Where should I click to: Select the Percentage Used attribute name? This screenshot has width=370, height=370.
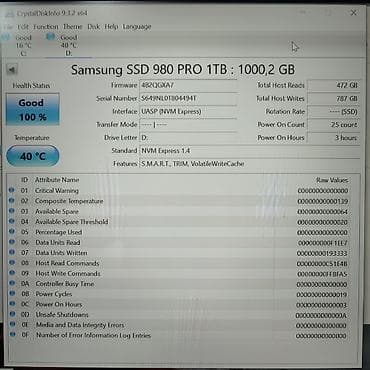coord(59,232)
